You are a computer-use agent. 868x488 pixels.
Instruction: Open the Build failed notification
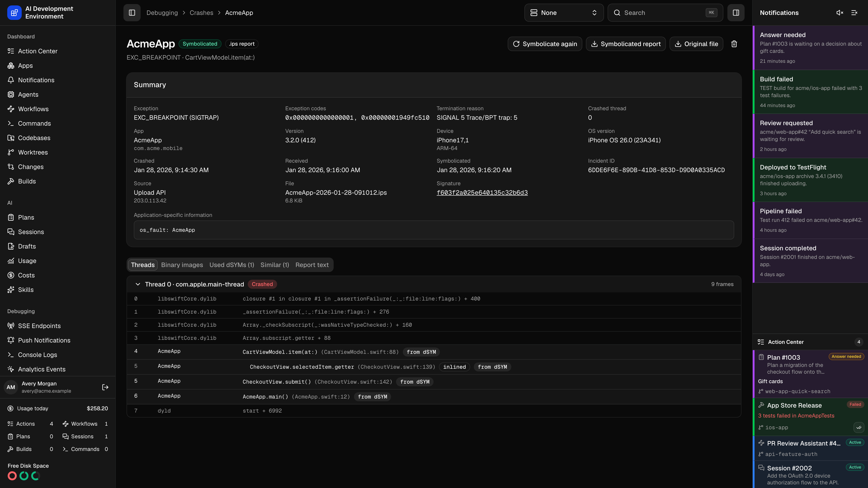(810, 92)
